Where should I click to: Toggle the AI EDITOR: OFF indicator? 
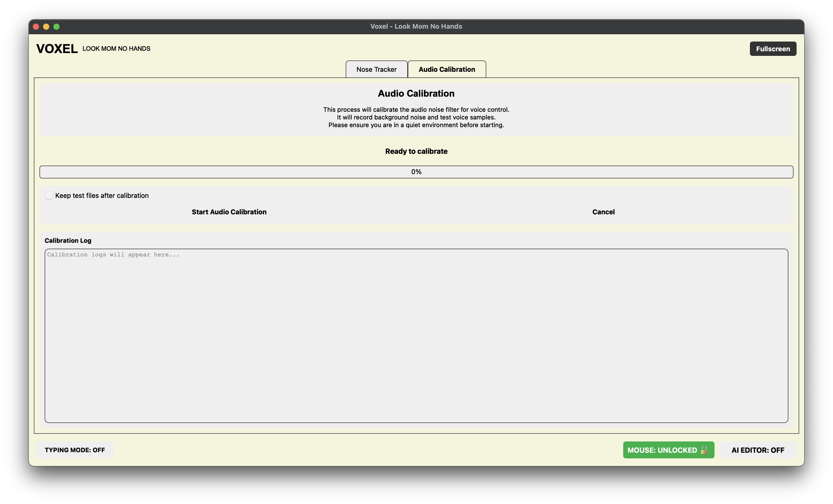pos(758,450)
